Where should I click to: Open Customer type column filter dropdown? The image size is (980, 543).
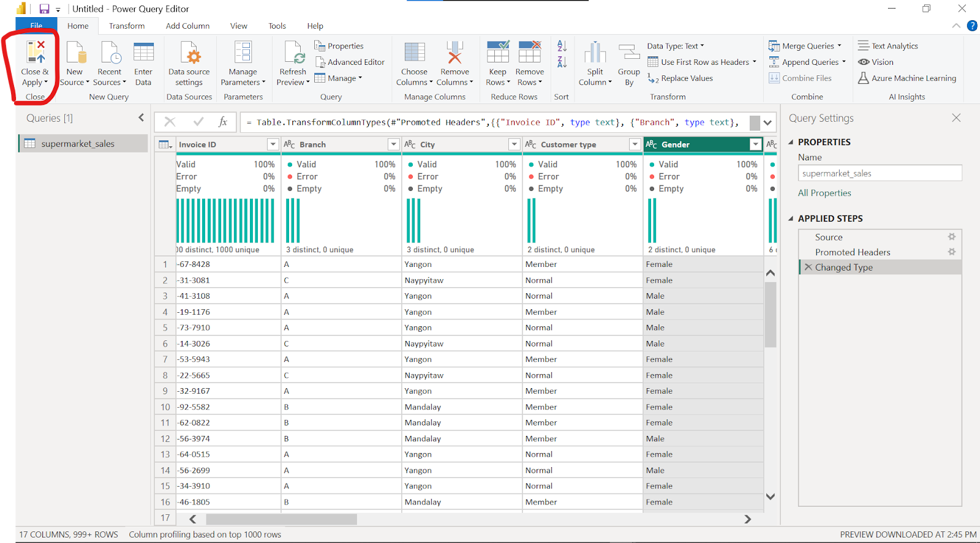pyautogui.click(x=635, y=144)
